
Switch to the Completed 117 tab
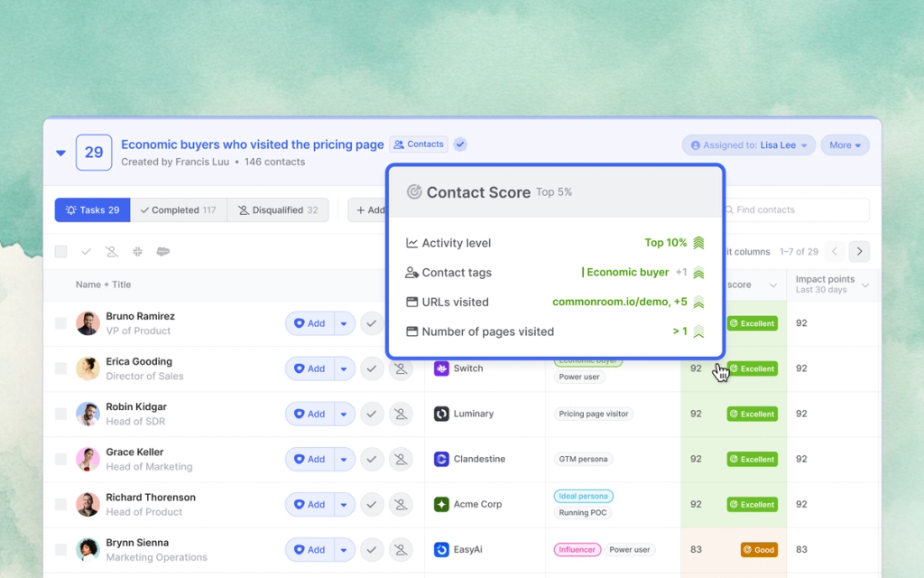[179, 210]
